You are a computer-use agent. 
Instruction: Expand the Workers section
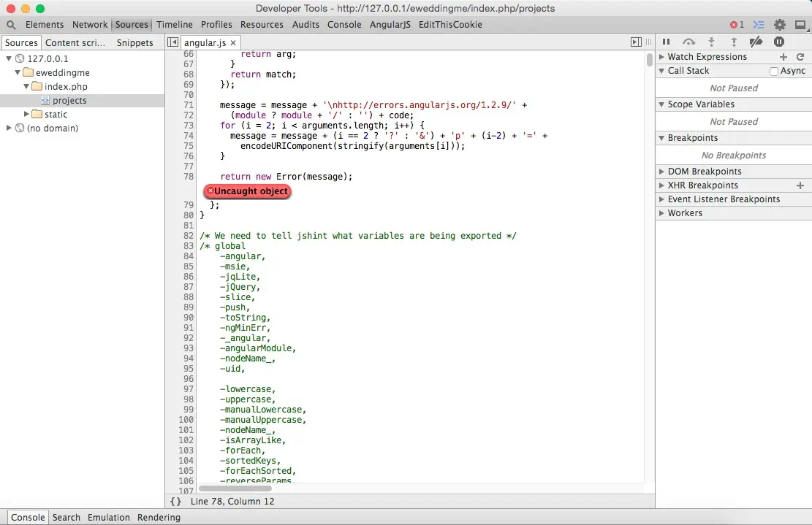661,213
